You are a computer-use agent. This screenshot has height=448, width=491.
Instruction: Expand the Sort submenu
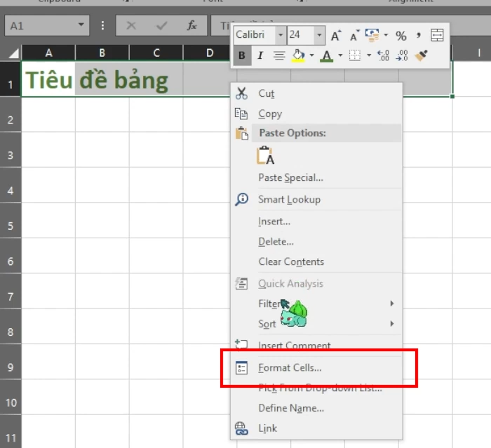(x=391, y=323)
